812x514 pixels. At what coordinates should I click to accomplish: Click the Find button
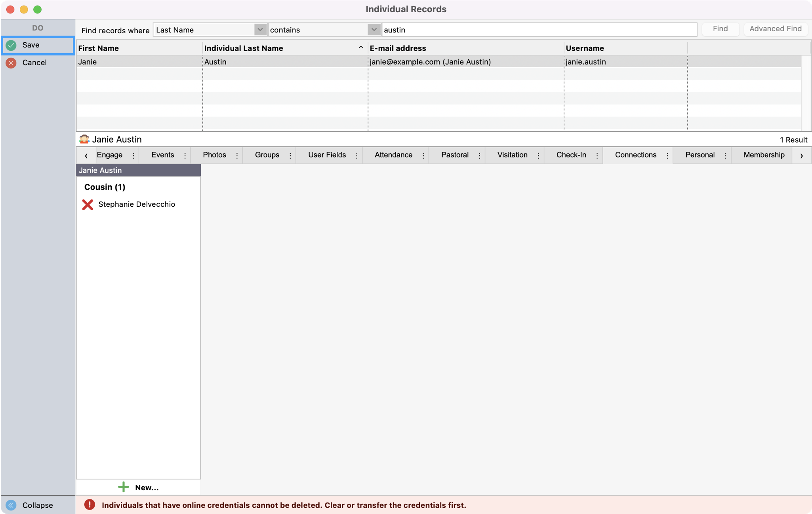click(x=720, y=29)
